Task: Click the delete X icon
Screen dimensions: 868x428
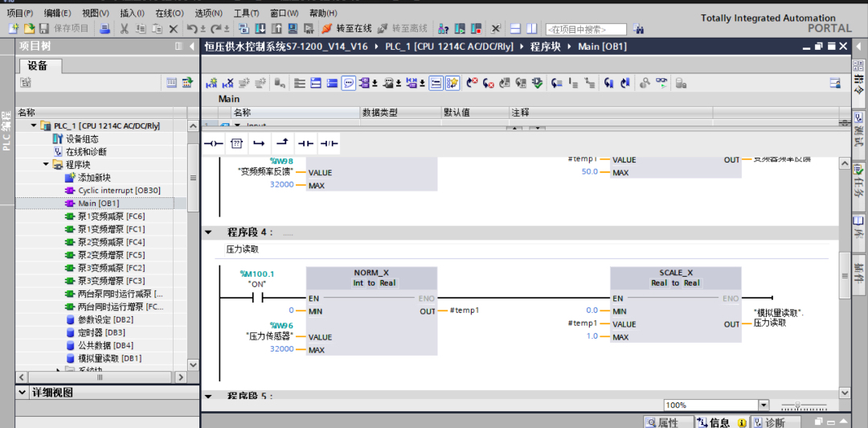Action: coord(174,28)
